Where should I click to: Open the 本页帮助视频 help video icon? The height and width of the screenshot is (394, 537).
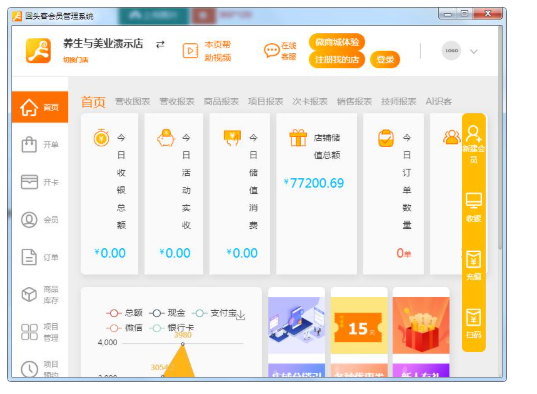pyautogui.click(x=190, y=51)
